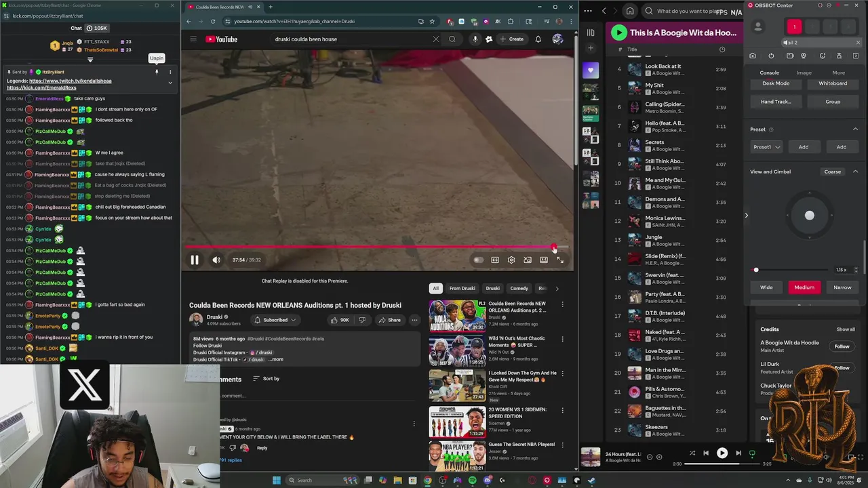868x488 pixels.
Task: Click the Spotify song progress bar
Action: 722,464
